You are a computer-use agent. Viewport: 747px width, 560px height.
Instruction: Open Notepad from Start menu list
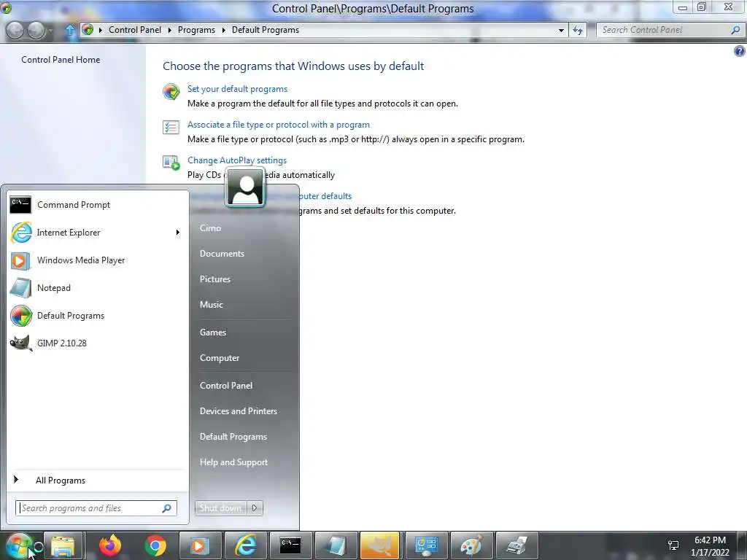97,287
